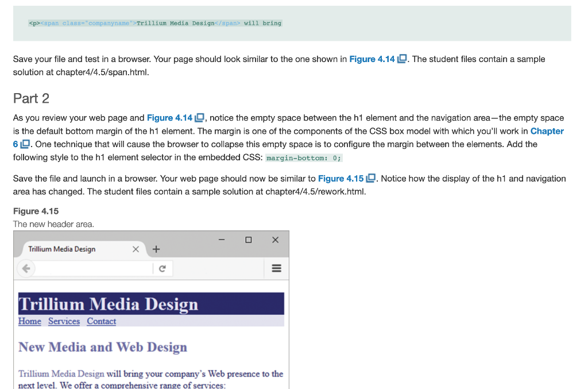The image size is (588, 389).
Task: Select the highlighted span code line at the top
Action: [155, 23]
